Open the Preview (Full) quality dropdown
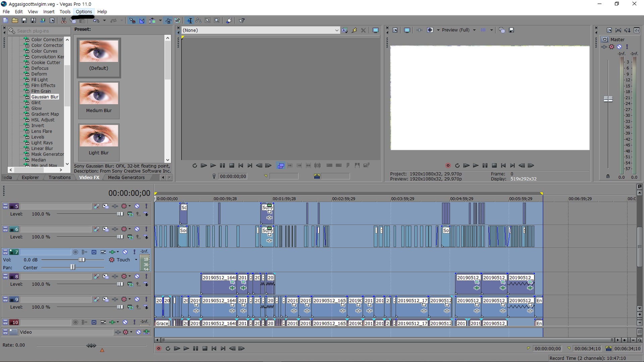 click(474, 30)
